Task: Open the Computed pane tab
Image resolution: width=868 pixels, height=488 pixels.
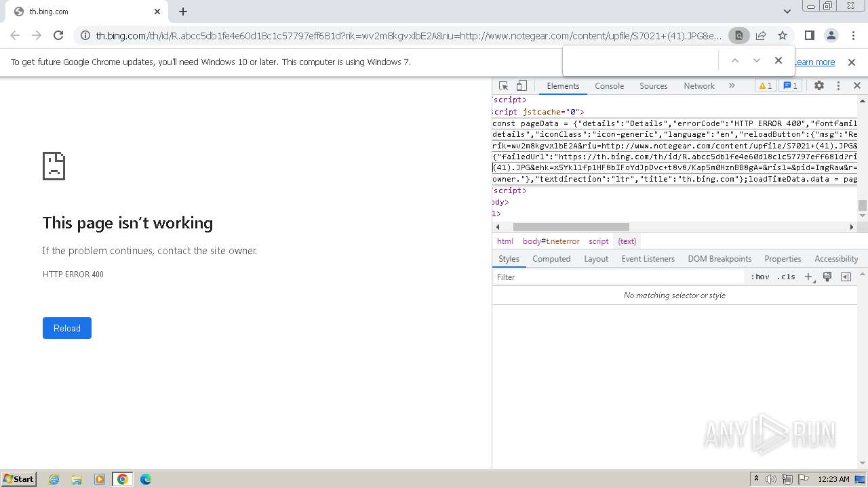Action: tap(551, 259)
